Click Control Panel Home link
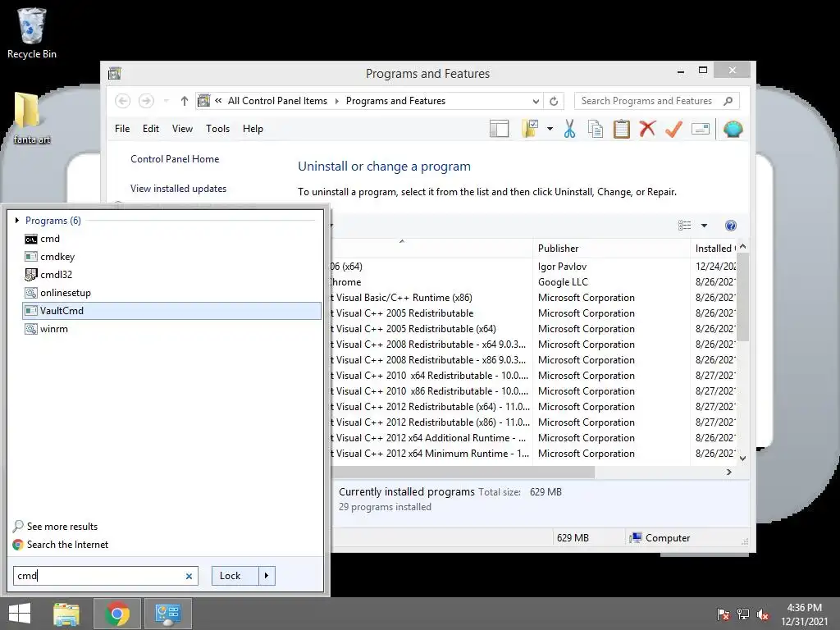Screen dimensions: 840x630 pos(175,159)
